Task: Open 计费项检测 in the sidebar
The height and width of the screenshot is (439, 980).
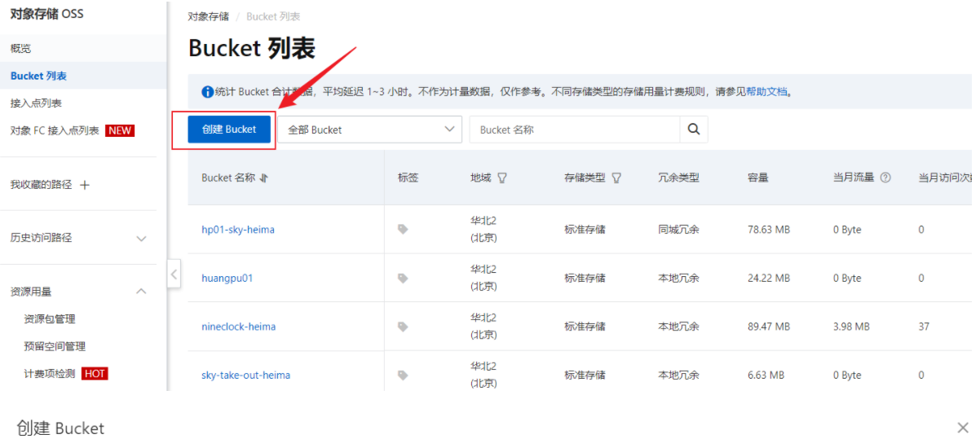Action: pos(50,374)
